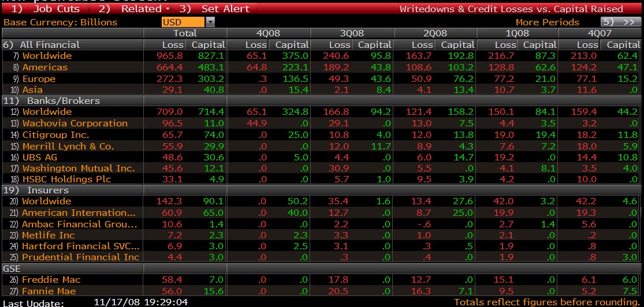Click Americas total loss value 664.4
This screenshot has height=307, width=644.
point(170,68)
